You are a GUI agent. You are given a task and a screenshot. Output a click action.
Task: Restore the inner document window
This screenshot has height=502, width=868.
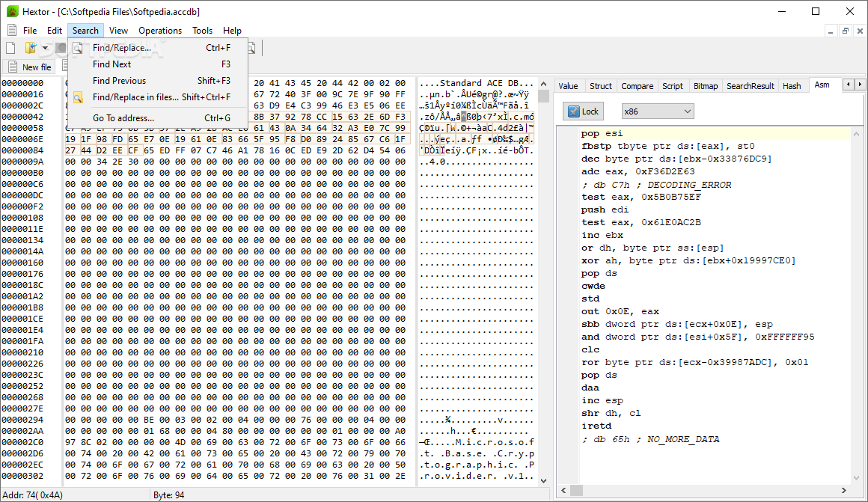(846, 31)
